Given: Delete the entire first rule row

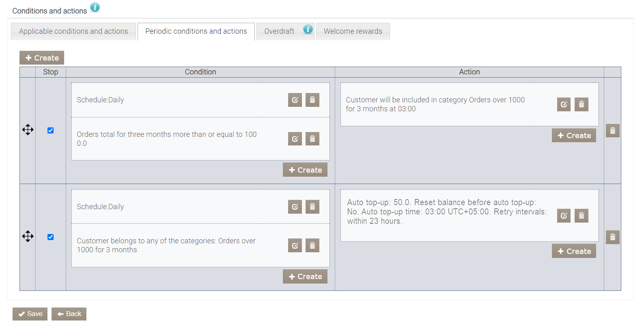Looking at the screenshot, I should 612,131.
